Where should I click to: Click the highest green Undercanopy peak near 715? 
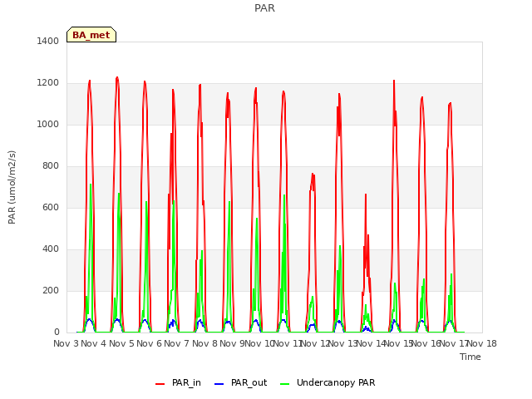91,185
